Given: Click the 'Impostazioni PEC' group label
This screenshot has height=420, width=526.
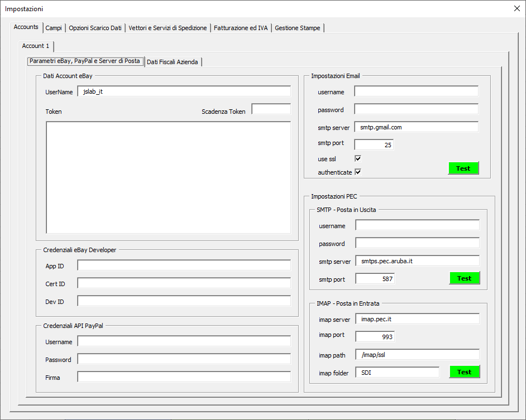Looking at the screenshot, I should [334, 196].
